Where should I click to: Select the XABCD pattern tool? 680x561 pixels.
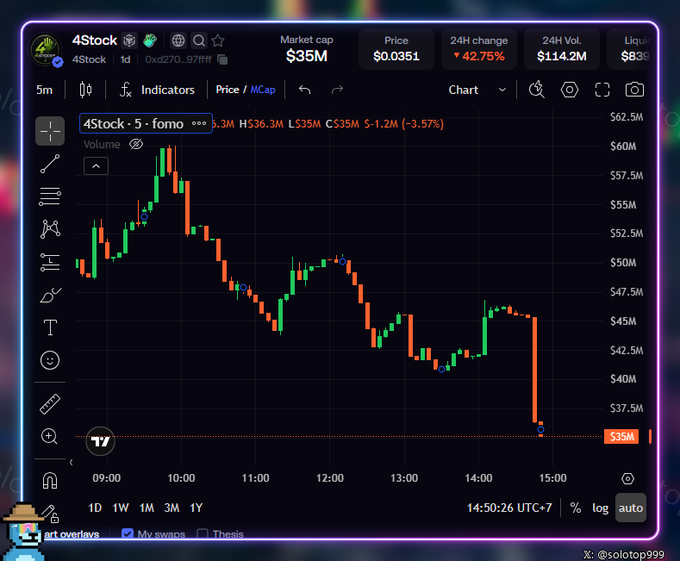(50, 229)
